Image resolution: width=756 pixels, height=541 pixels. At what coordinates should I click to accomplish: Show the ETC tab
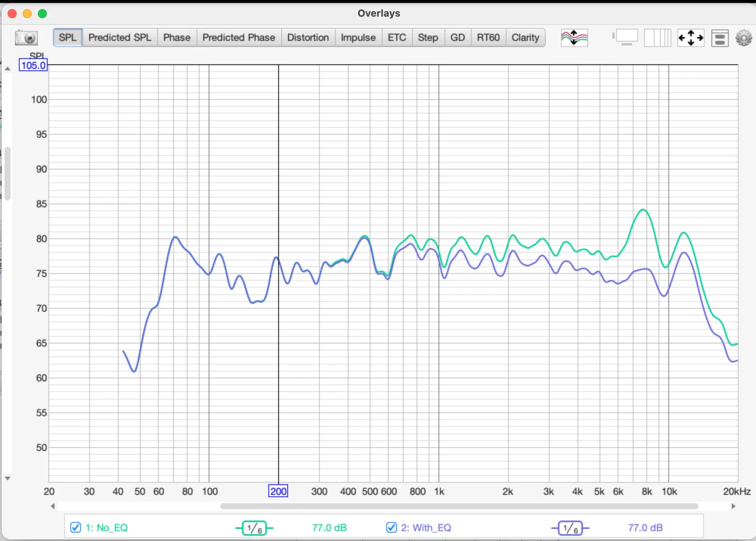[397, 37]
